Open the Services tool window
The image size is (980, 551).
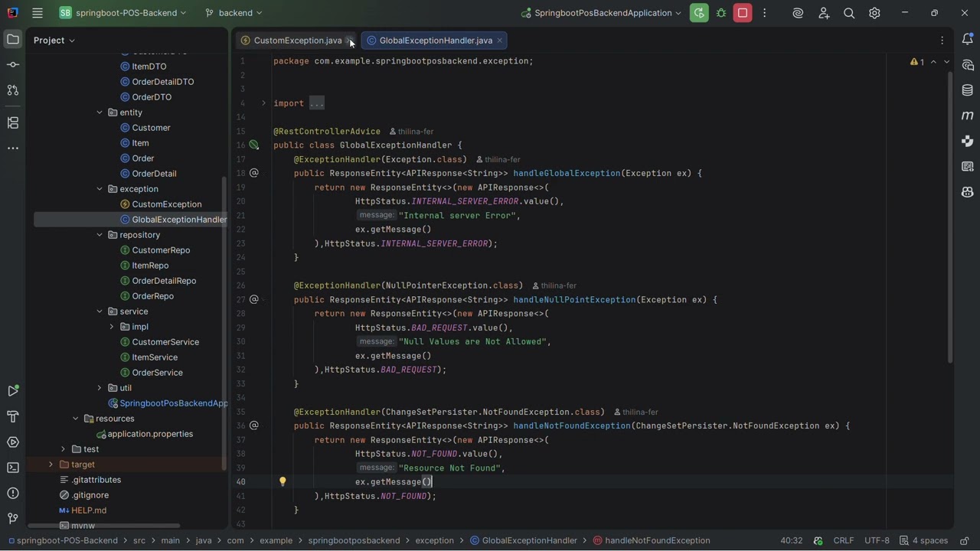pos(13,442)
